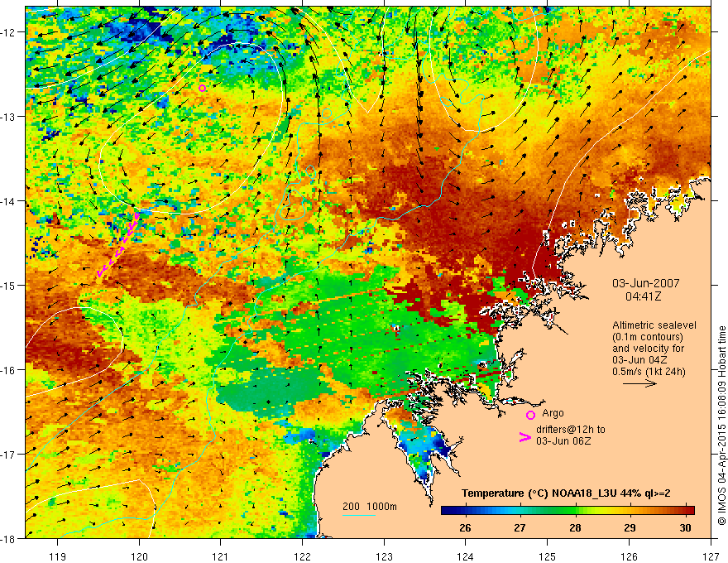Viewport: 728px width, 563px height.
Task: Click the 28 label under the color bar
Action: (x=575, y=527)
